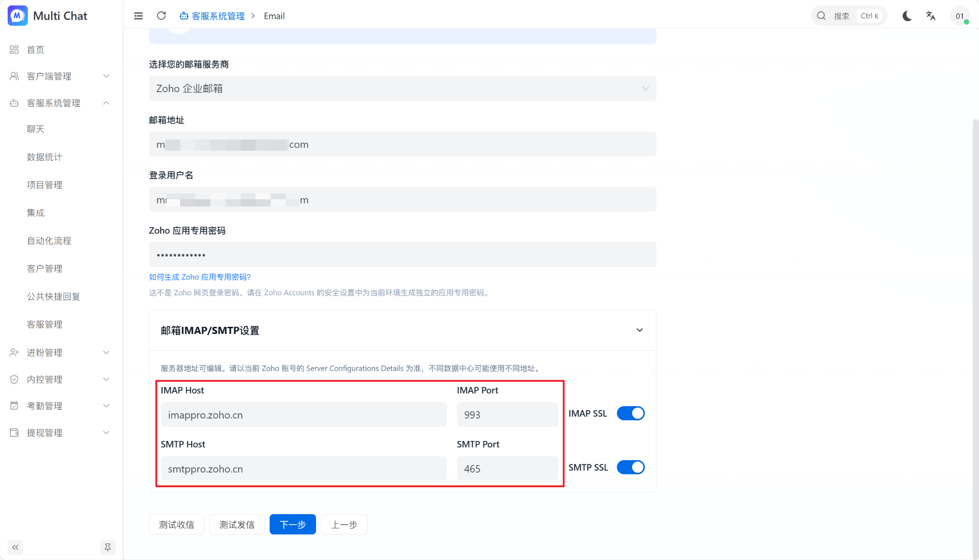Expand the 客户端管理 menu chevron

[106, 76]
